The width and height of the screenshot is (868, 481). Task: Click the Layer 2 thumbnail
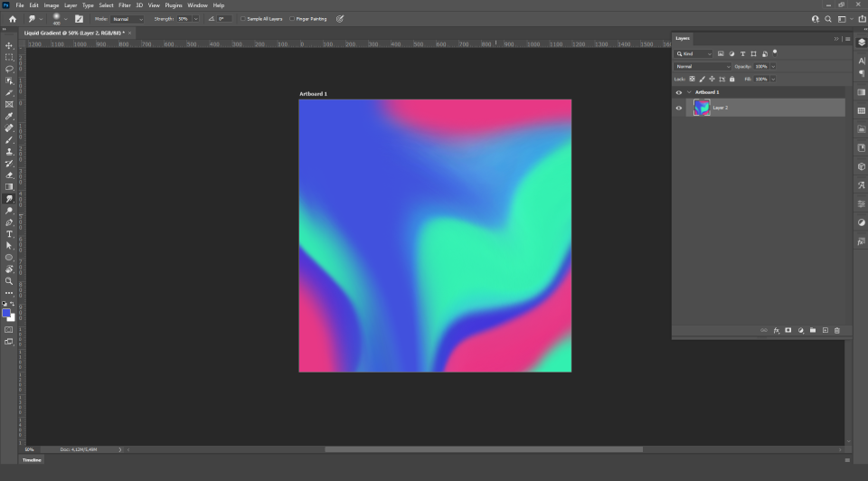coord(702,108)
